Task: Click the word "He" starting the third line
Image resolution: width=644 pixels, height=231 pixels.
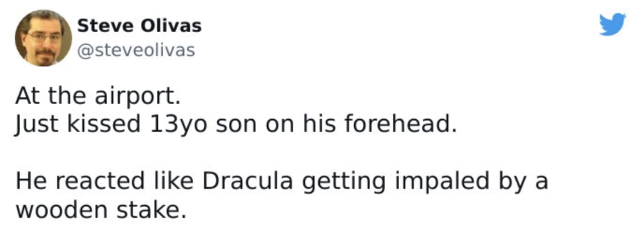Action: pos(28,181)
